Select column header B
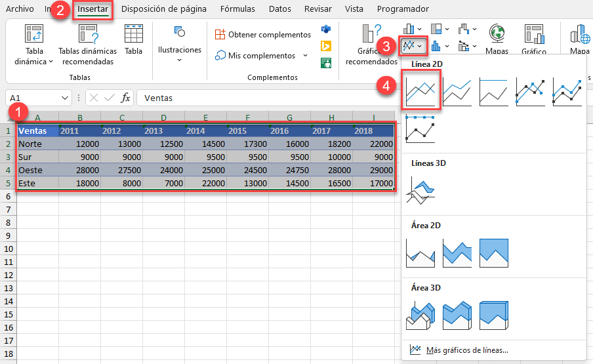 [x=80, y=117]
